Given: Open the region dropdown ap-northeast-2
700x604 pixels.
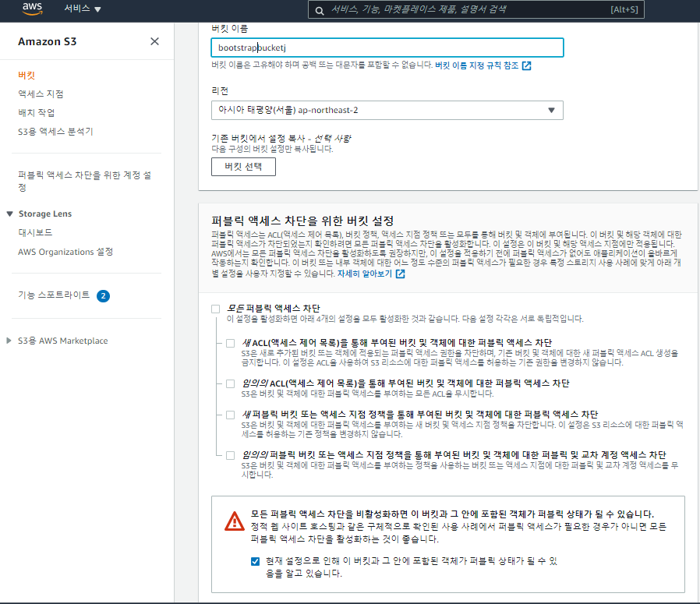Looking at the screenshot, I should point(387,110).
